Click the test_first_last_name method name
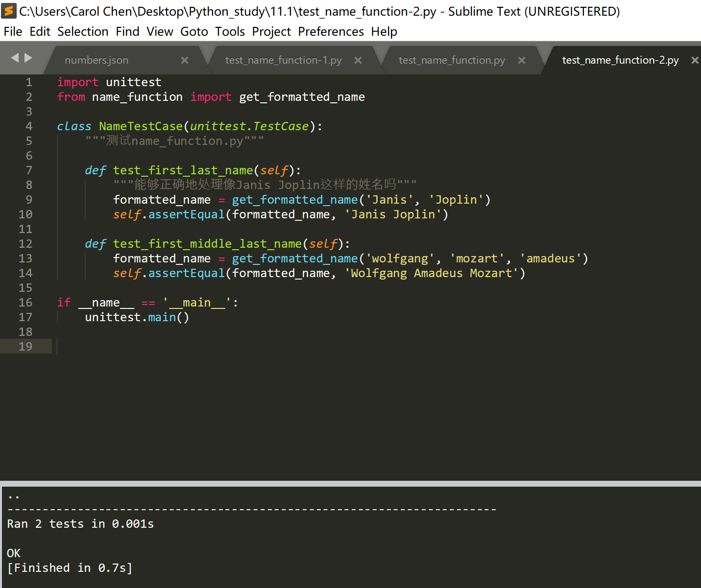This screenshot has height=588, width=701. [183, 170]
